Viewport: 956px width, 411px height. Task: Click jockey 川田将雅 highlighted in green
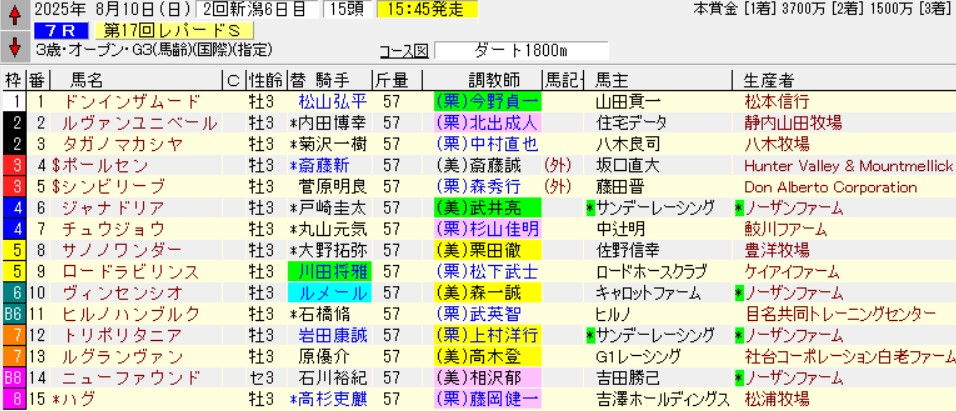point(327,271)
